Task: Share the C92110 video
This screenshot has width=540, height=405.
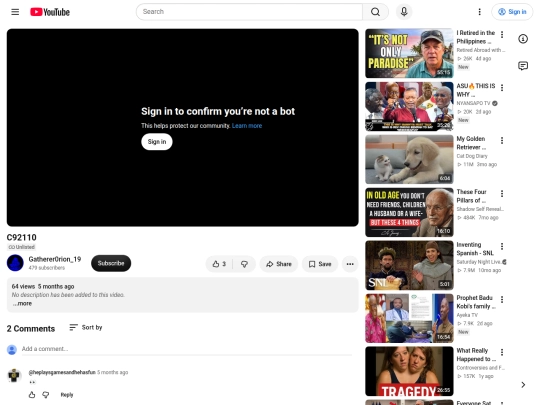Action: coord(279,264)
